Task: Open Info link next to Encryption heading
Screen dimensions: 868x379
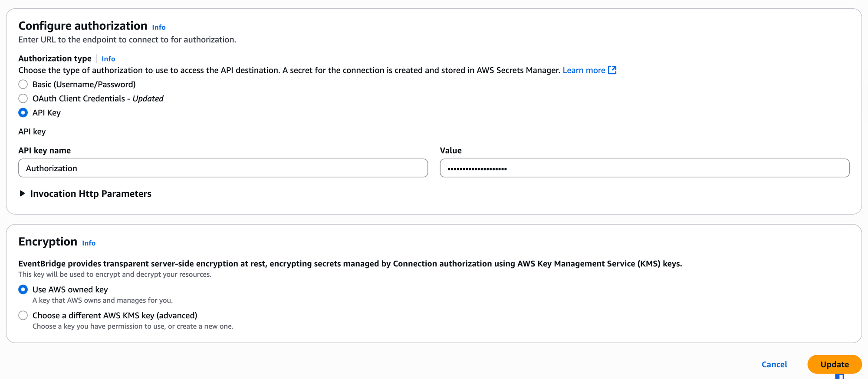Action: [x=89, y=243]
